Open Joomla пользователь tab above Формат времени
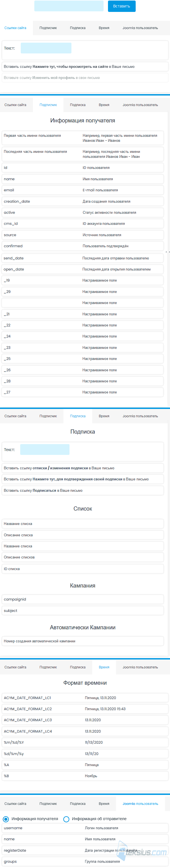The image size is (170, 868). [x=140, y=667]
